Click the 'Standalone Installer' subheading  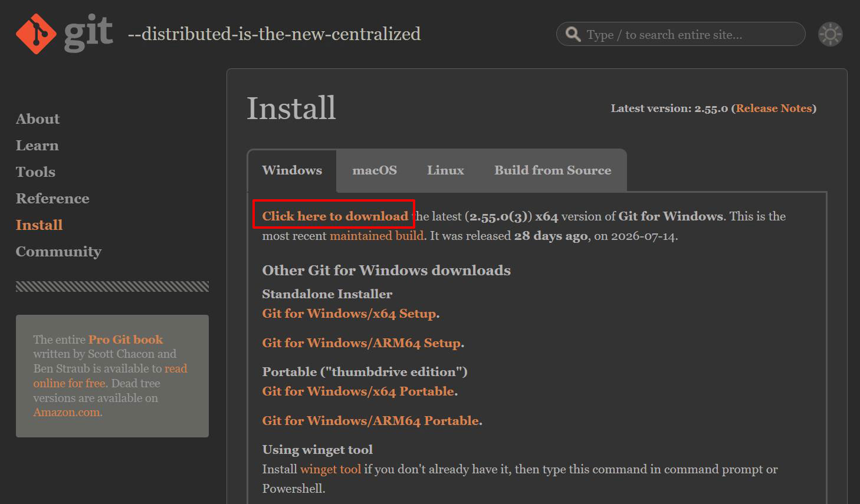tap(327, 294)
